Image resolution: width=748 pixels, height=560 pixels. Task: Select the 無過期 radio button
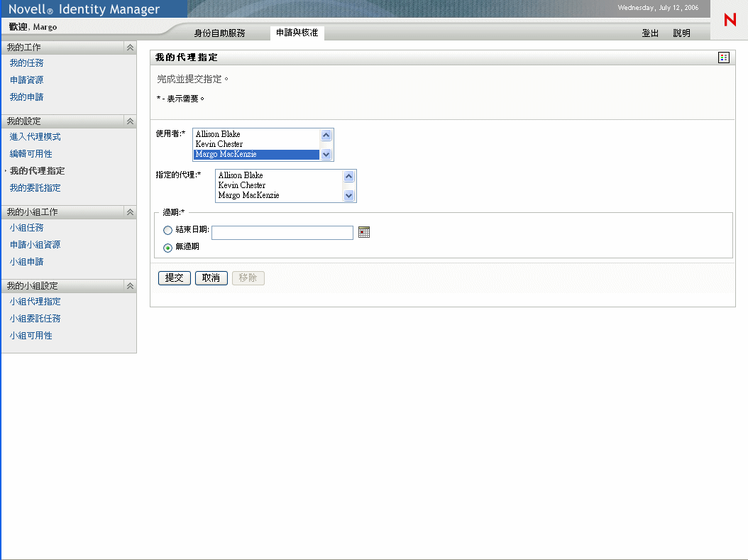pos(167,248)
